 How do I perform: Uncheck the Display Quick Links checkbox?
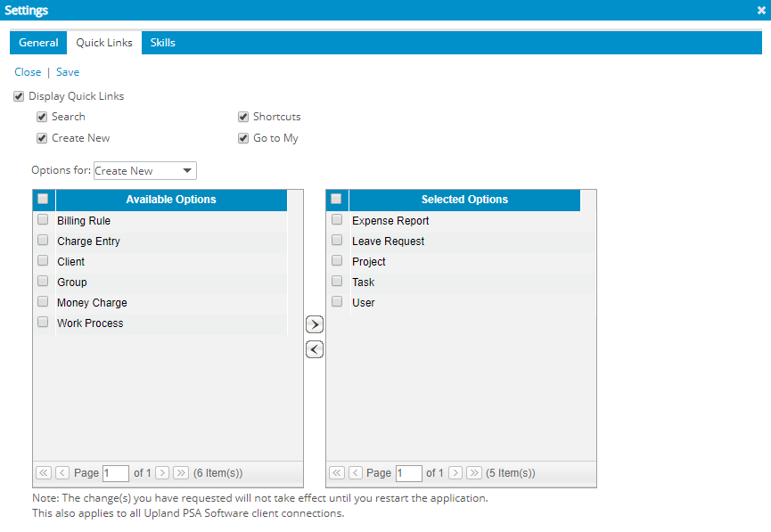coord(19,96)
